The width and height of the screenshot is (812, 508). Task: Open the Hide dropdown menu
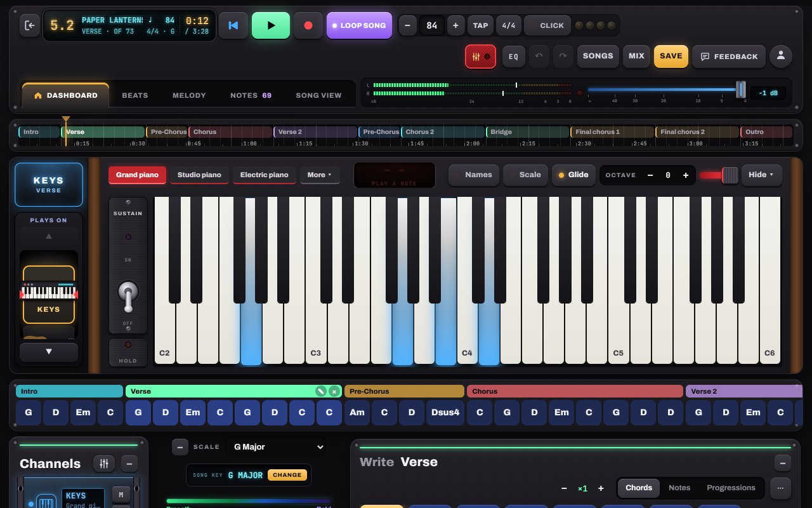(761, 175)
